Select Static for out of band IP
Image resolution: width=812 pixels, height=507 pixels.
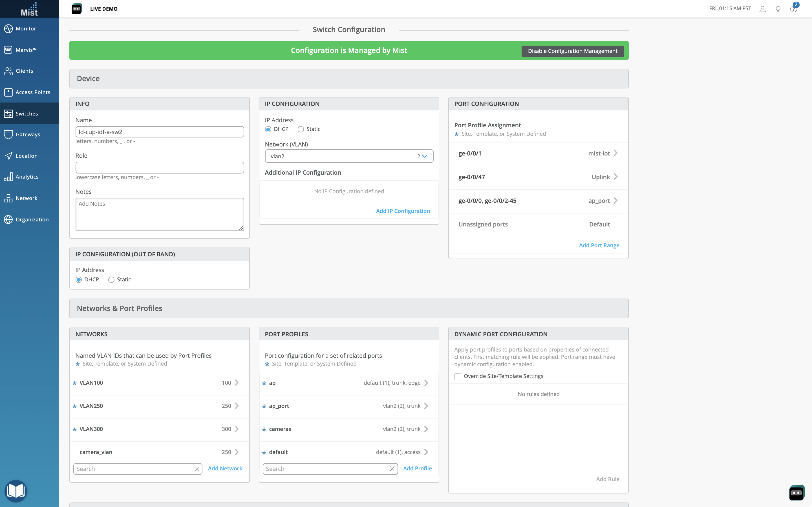pyautogui.click(x=111, y=280)
